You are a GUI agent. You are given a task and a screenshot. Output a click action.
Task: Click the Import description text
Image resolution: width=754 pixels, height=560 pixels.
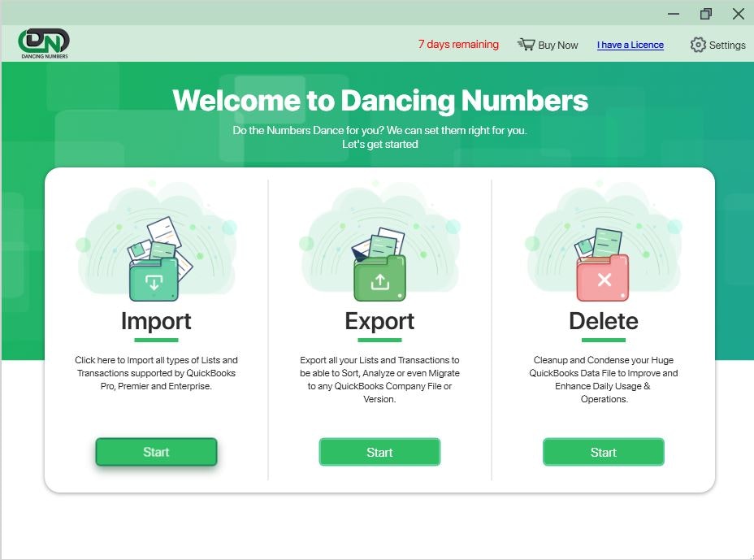tap(156, 373)
